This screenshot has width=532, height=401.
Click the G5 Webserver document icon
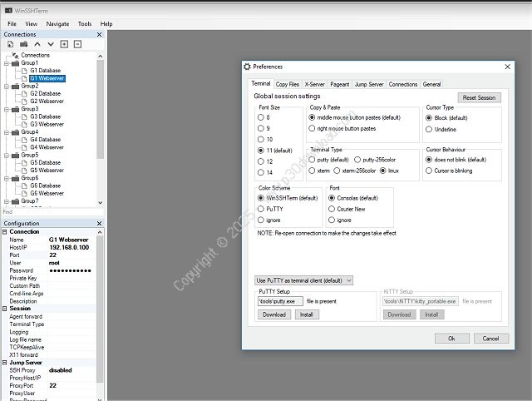click(x=24, y=171)
